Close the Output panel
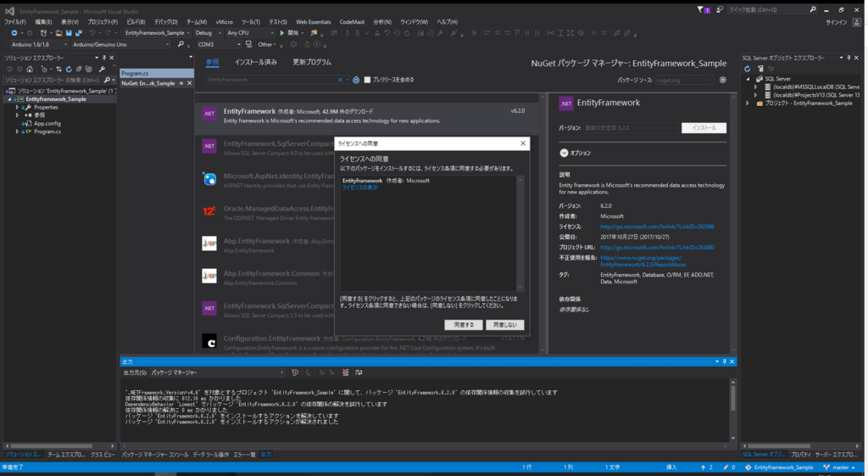 (732, 361)
